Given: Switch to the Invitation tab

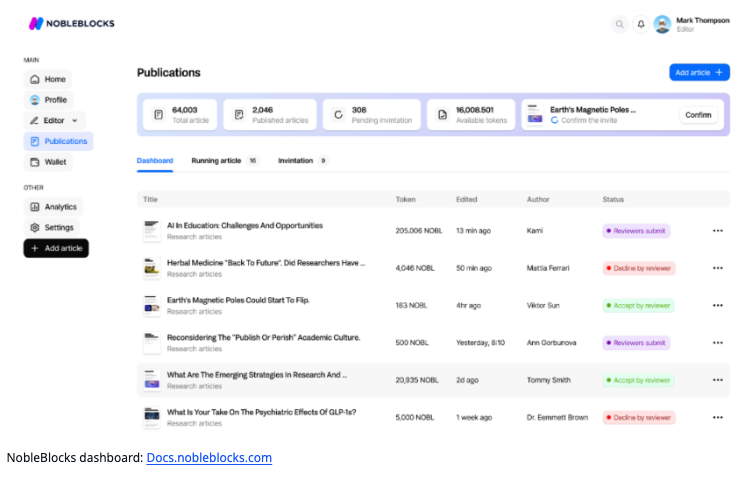Looking at the screenshot, I should pos(295,160).
